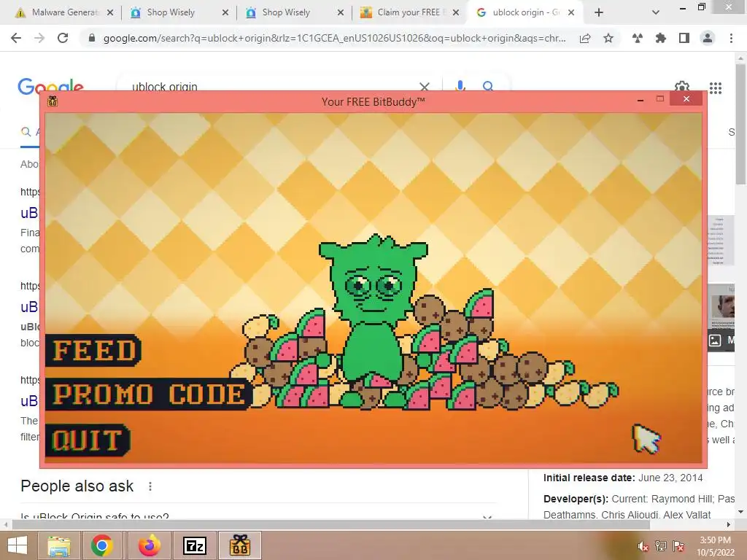Open Google quick settings gear

pos(682,86)
